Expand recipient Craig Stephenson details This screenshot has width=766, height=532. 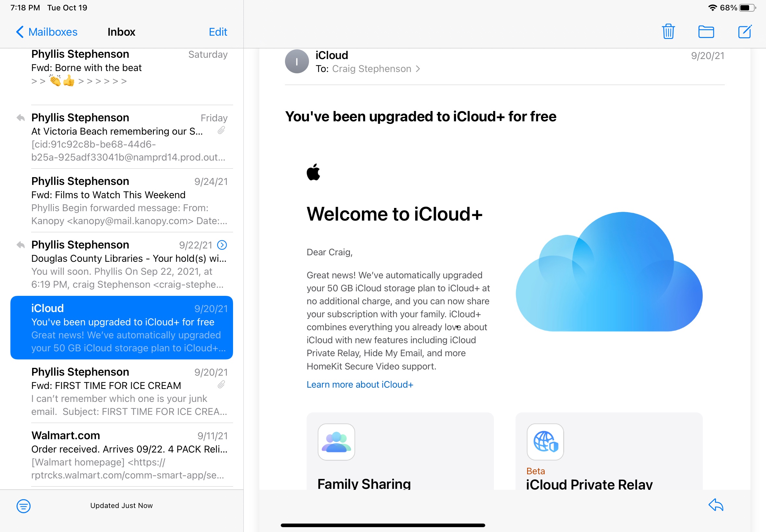point(376,69)
